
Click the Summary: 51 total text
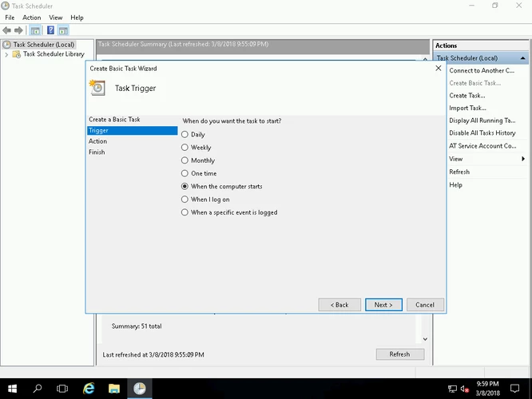(137, 326)
